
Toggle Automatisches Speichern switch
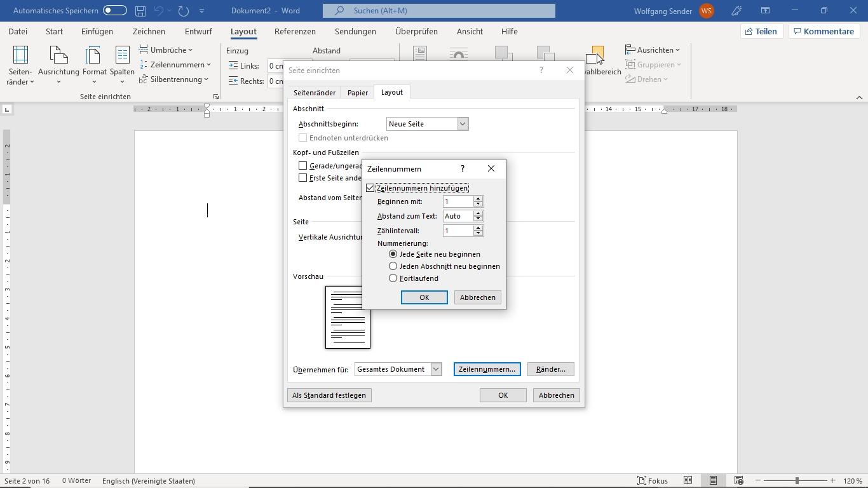coord(114,11)
